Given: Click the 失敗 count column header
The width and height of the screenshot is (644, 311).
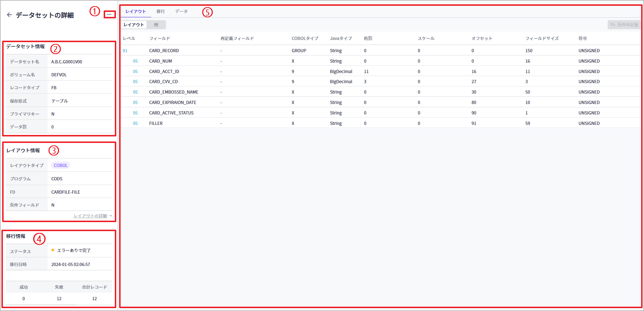Looking at the screenshot, I should (x=59, y=287).
